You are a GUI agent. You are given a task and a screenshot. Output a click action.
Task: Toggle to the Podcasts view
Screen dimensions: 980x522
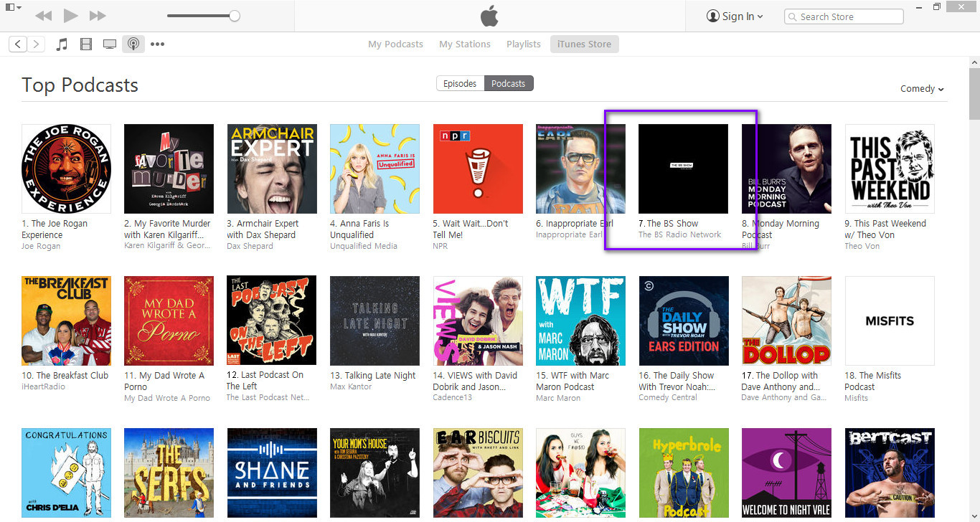(x=509, y=83)
